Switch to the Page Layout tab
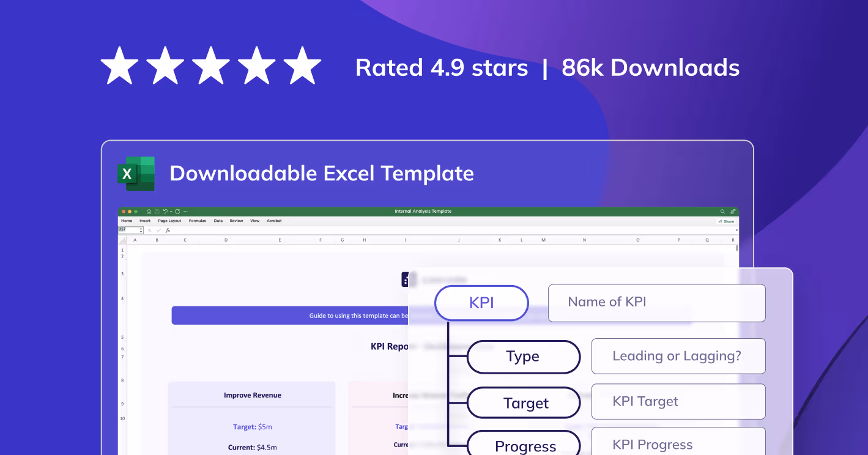The width and height of the screenshot is (868, 455). [169, 221]
